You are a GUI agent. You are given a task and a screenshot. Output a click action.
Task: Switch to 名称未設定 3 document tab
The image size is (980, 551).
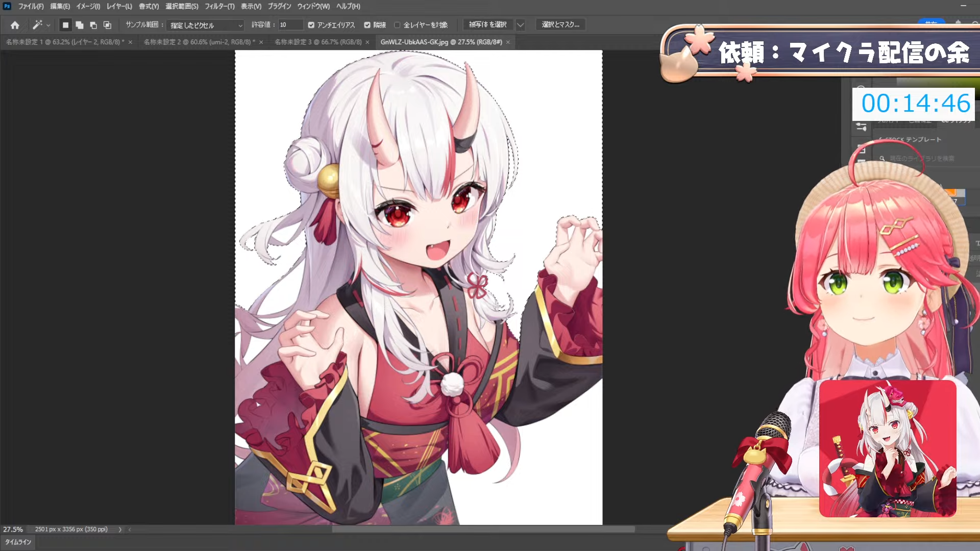pos(318,42)
